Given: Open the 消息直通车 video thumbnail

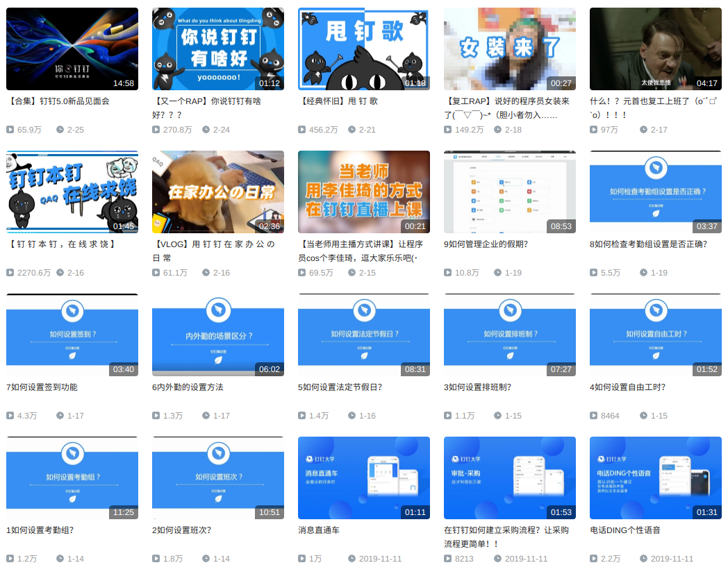Looking at the screenshot, I should (363, 478).
